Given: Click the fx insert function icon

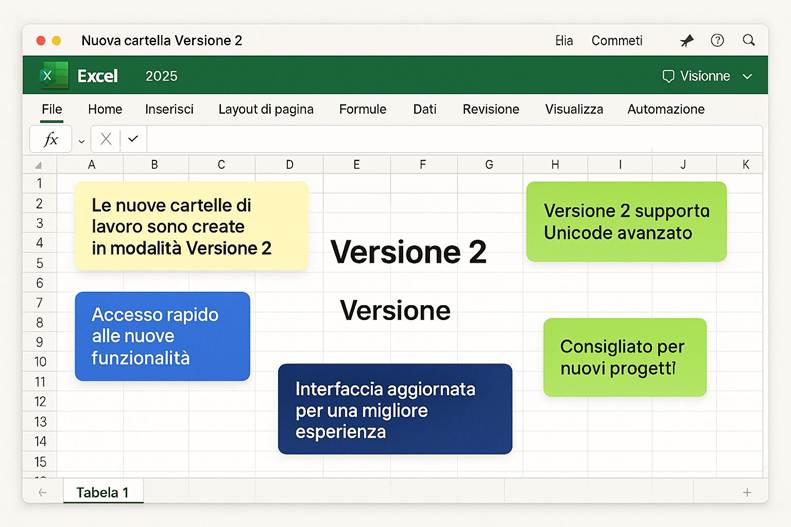Looking at the screenshot, I should tap(50, 139).
